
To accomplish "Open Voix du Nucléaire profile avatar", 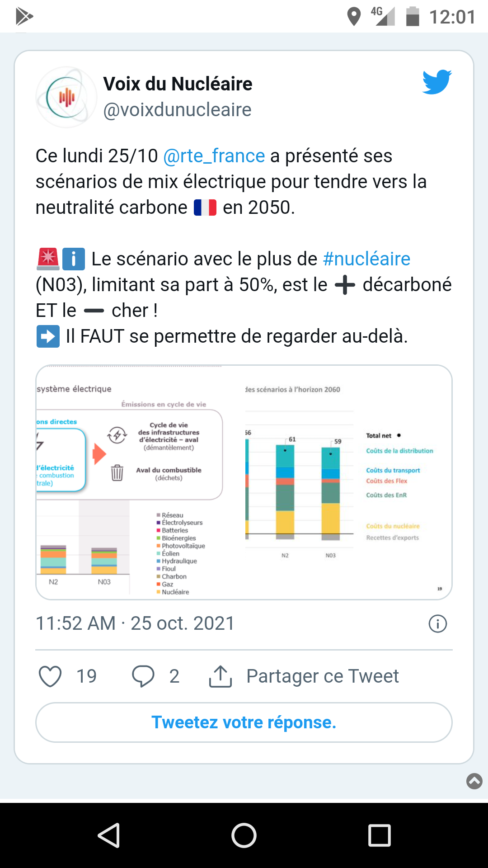I will point(66,97).
